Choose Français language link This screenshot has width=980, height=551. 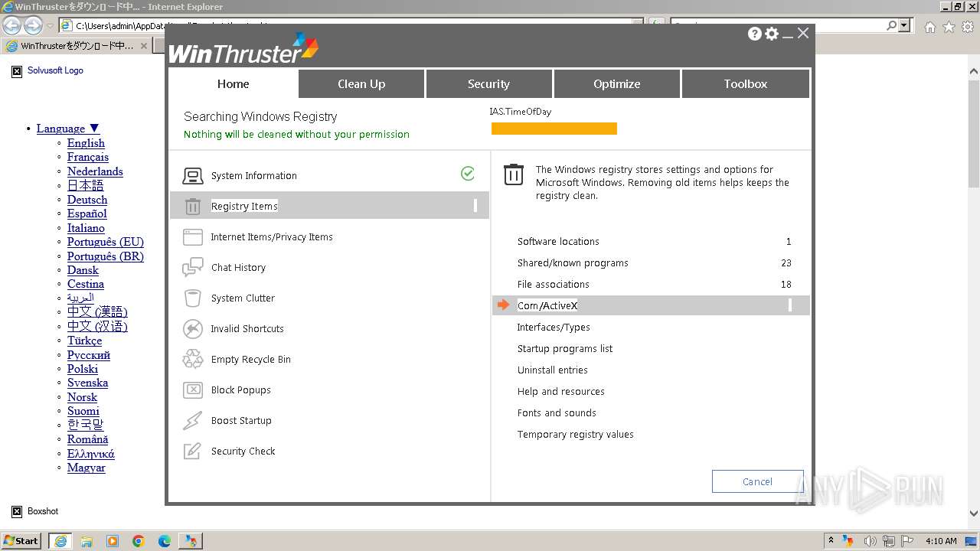88,157
